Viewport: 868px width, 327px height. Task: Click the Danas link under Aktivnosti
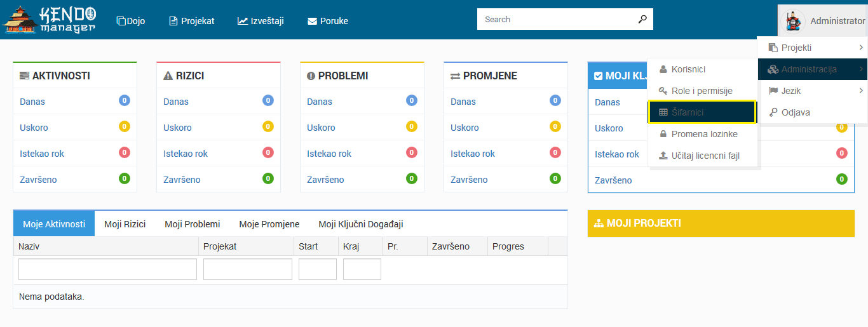point(32,102)
